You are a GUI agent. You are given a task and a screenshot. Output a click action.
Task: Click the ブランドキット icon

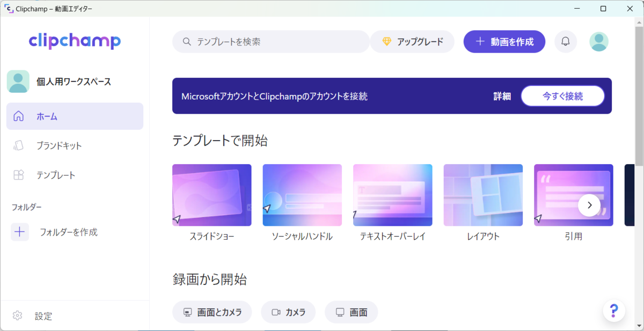point(18,145)
